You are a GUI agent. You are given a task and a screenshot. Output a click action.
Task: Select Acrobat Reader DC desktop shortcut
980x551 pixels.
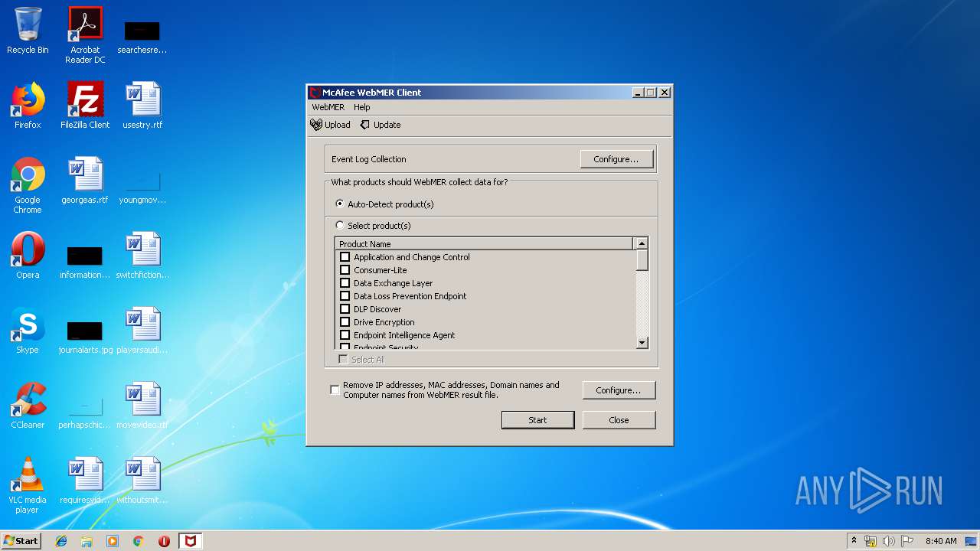coord(85,35)
